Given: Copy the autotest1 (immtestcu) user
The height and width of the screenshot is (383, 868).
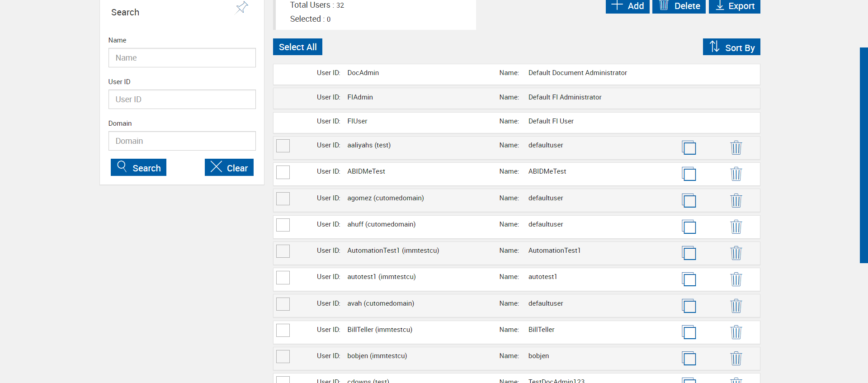Looking at the screenshot, I should [689, 279].
